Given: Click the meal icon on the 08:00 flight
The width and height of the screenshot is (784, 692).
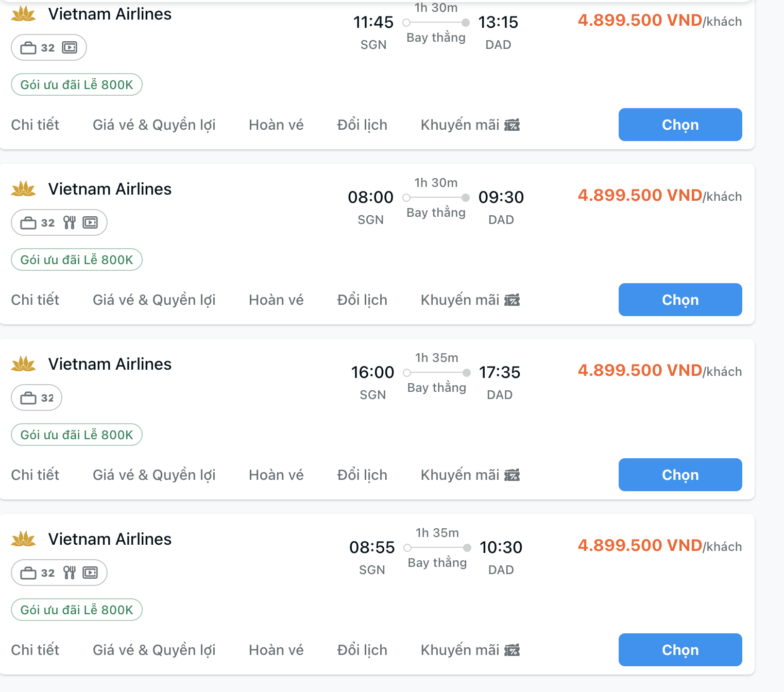Looking at the screenshot, I should [x=69, y=222].
